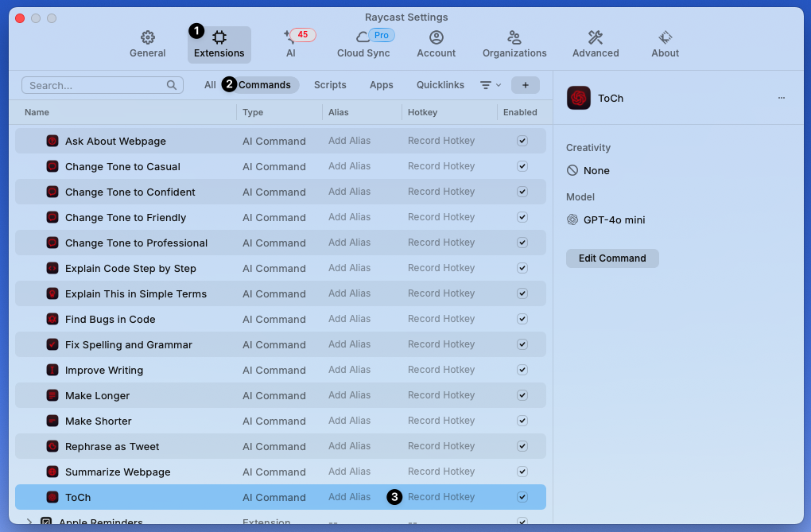Viewport: 811px width, 532px height.
Task: Open the ToCh more options menu
Action: click(x=781, y=98)
